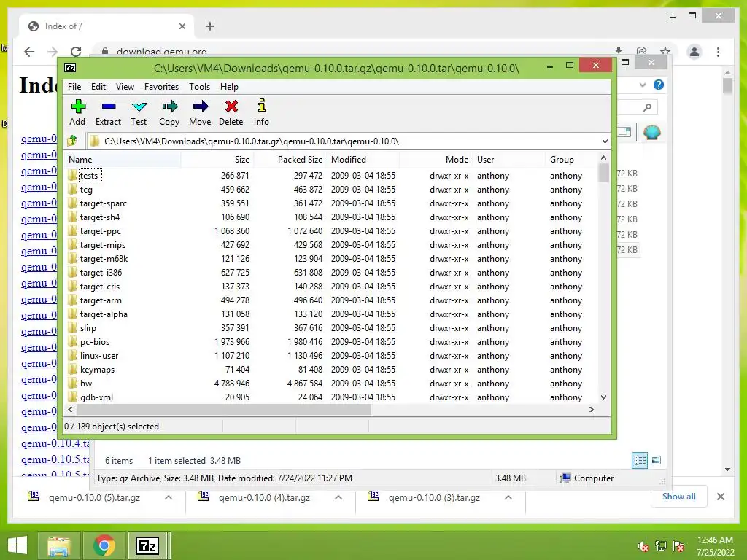Bookmark the page with the star icon
Screen dimensions: 747x560
[665, 51]
